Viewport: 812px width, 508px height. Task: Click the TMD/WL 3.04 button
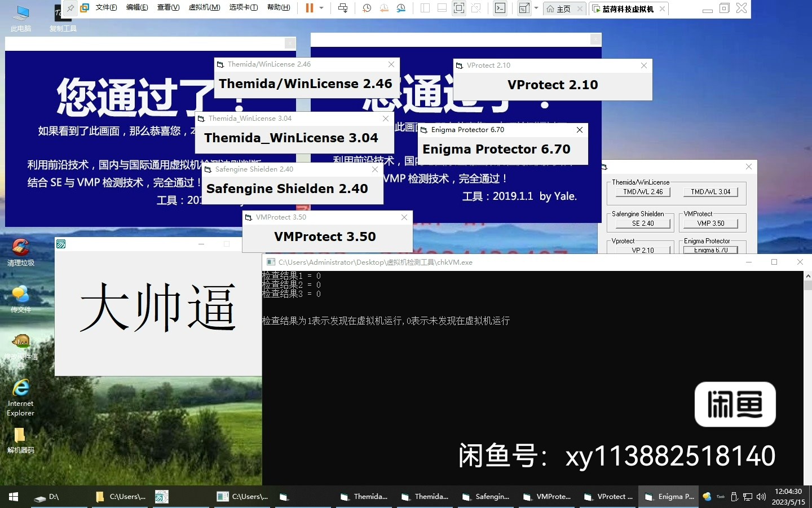click(x=710, y=192)
